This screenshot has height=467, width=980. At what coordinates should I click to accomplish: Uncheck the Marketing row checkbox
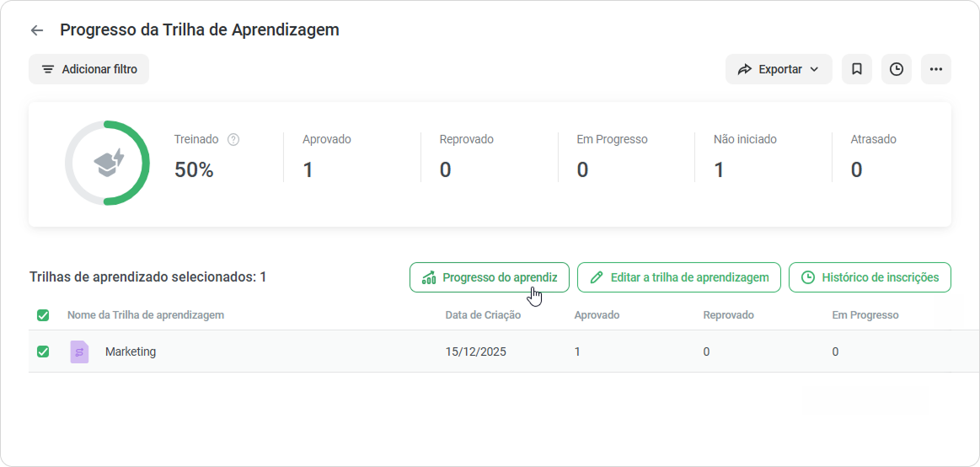tap(43, 352)
